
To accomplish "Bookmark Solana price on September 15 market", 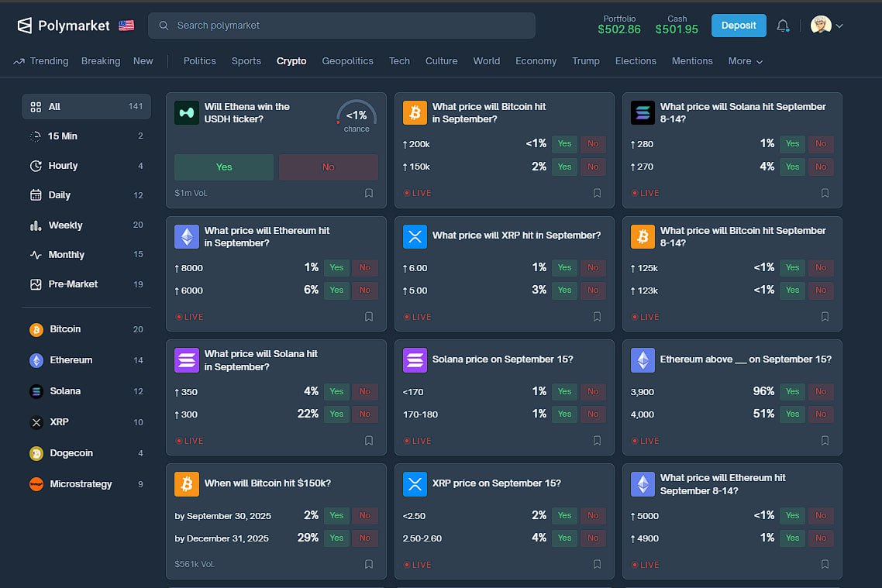I will tap(598, 441).
